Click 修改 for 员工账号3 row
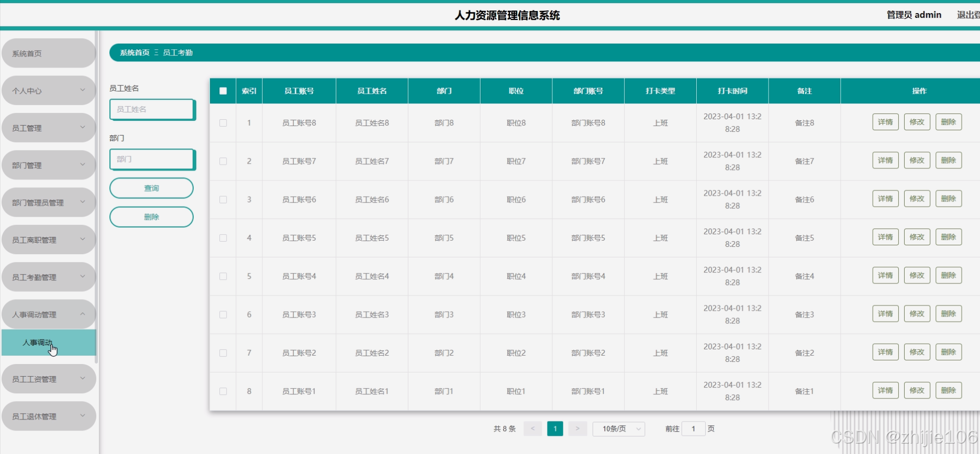Viewport: 980px width, 454px height. point(917,314)
